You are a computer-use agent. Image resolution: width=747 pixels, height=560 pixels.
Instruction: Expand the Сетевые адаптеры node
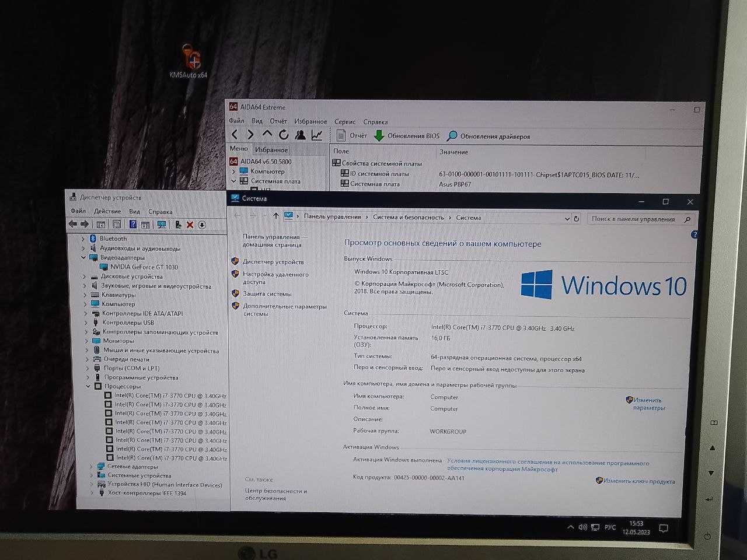pos(91,467)
